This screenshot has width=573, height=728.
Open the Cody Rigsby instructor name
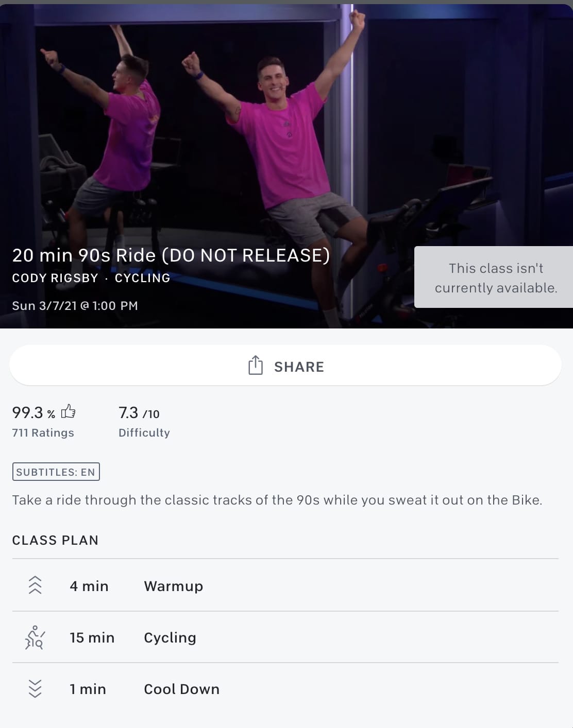point(55,278)
